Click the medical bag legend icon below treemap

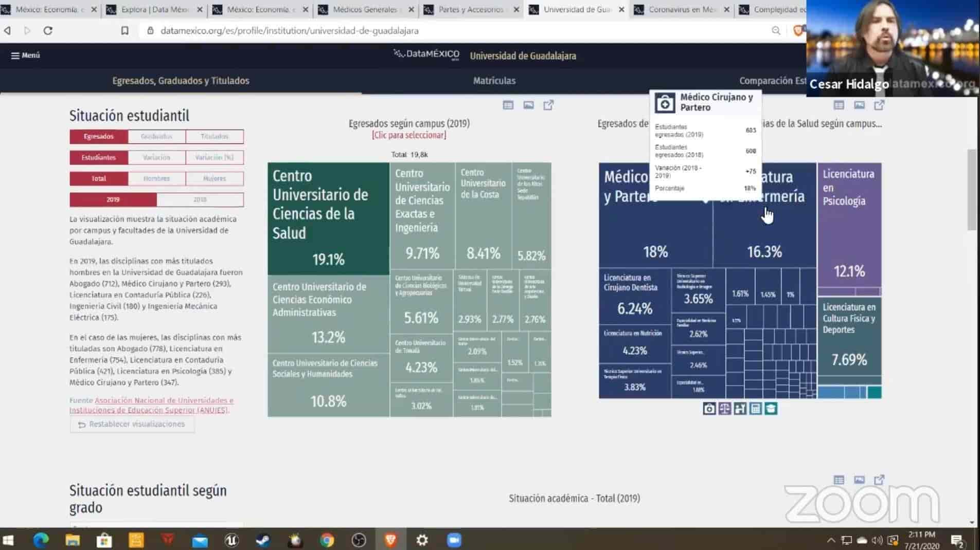709,409
